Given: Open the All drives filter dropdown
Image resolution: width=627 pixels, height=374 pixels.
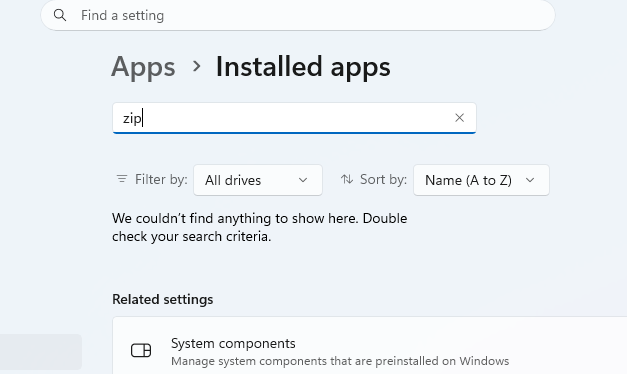Looking at the screenshot, I should tap(258, 180).
